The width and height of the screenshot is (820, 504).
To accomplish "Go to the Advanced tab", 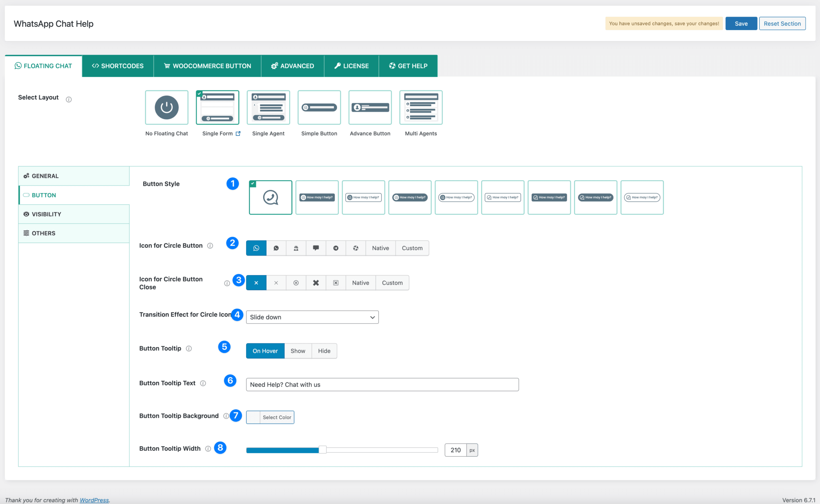I will [x=293, y=66].
